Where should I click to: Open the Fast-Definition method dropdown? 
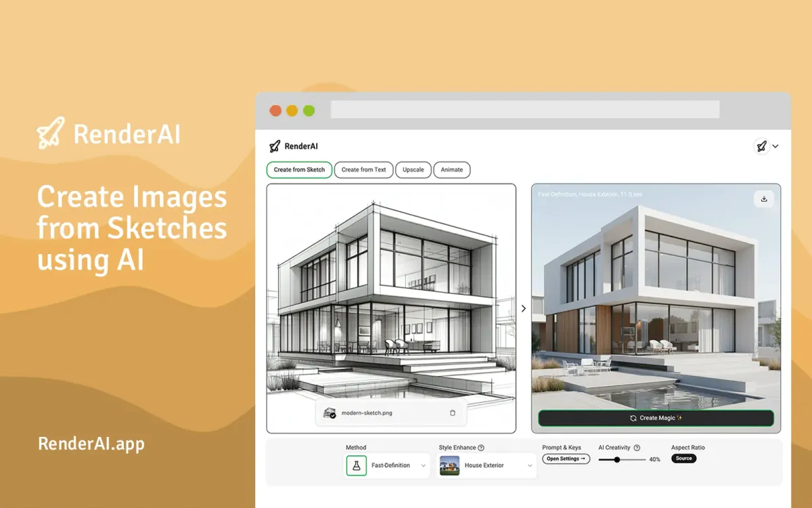coord(388,465)
